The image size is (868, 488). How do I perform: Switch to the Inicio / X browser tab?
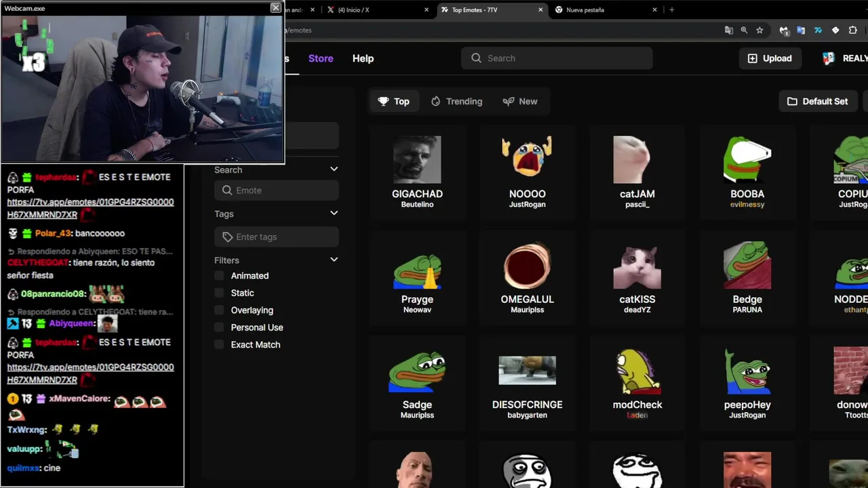click(376, 9)
